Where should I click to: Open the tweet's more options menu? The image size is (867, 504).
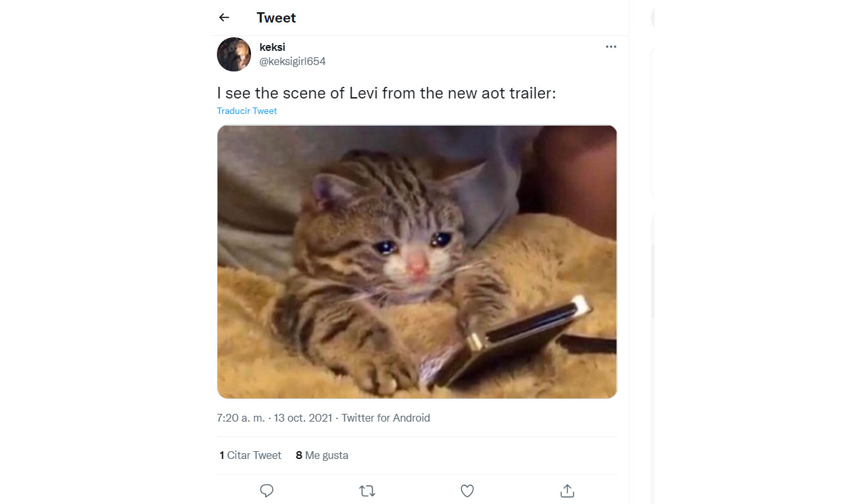click(611, 47)
